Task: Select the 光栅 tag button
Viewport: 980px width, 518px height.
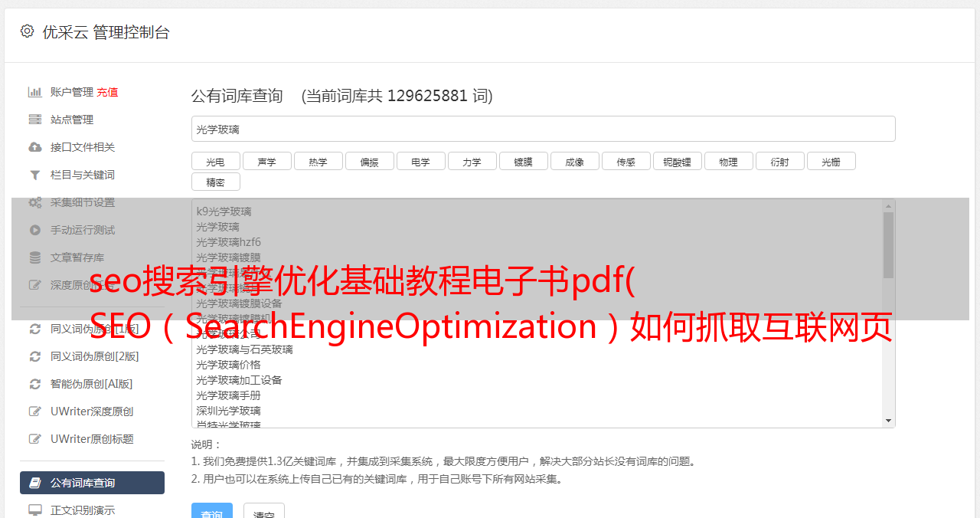Action: [831, 161]
